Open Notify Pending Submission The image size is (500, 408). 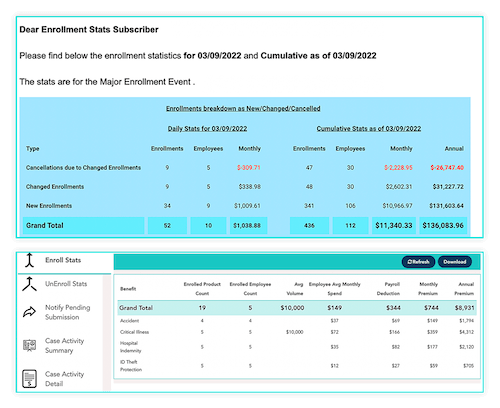(x=68, y=312)
